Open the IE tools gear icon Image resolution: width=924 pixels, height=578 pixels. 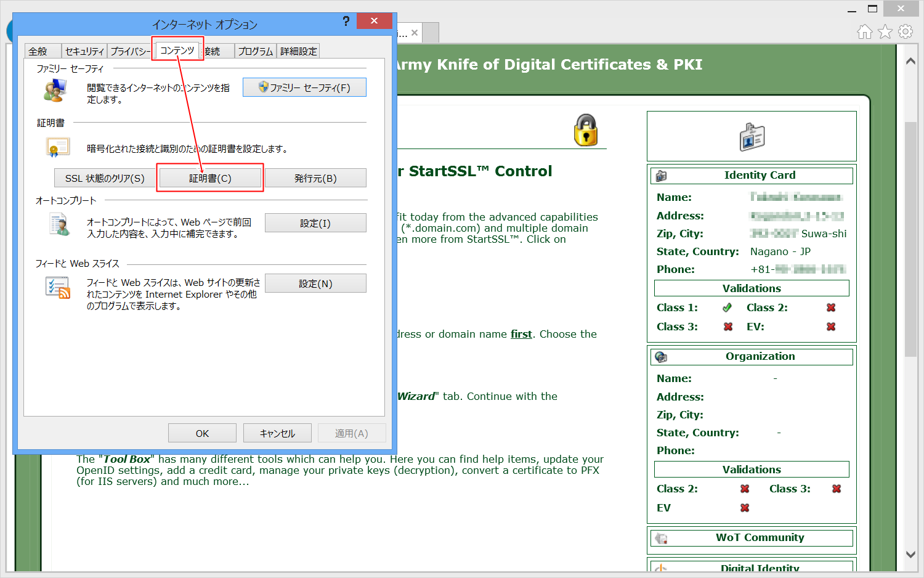click(x=906, y=31)
